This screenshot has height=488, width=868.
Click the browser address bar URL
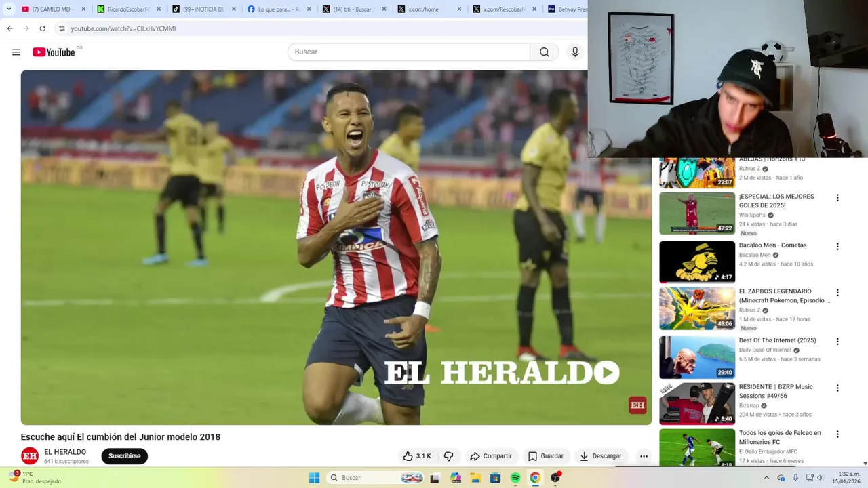click(x=123, y=28)
